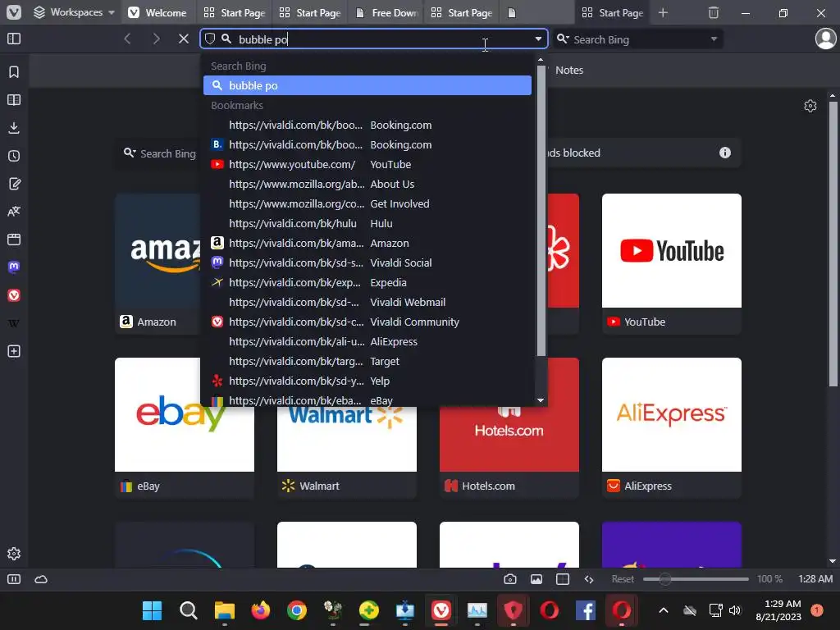
Task: Select the 'bubble po' Bing search suggestion
Action: [x=367, y=85]
